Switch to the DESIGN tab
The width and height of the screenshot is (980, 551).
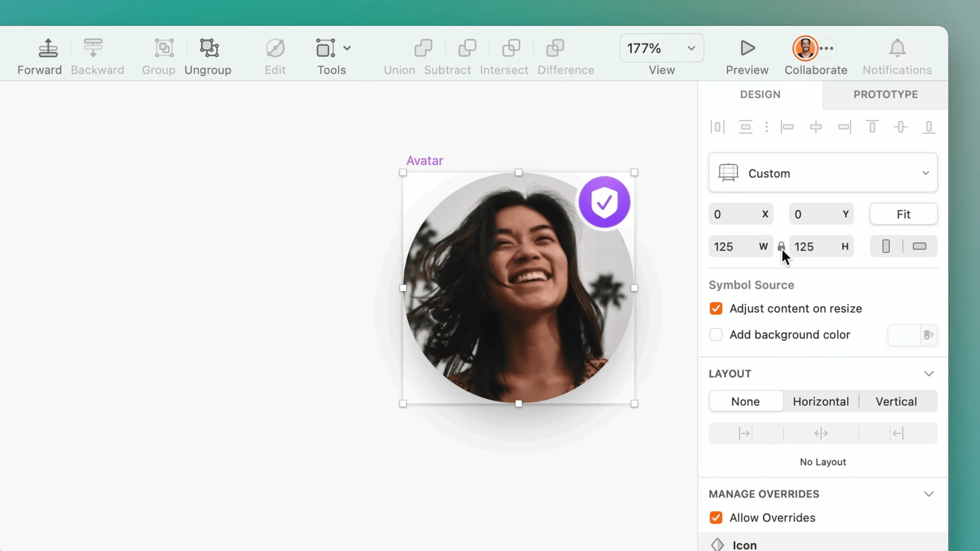(x=760, y=94)
